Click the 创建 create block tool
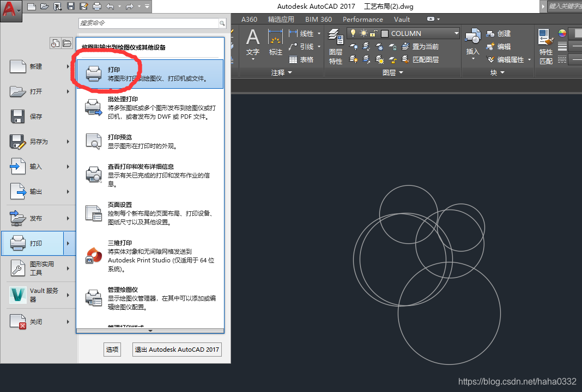 point(499,33)
